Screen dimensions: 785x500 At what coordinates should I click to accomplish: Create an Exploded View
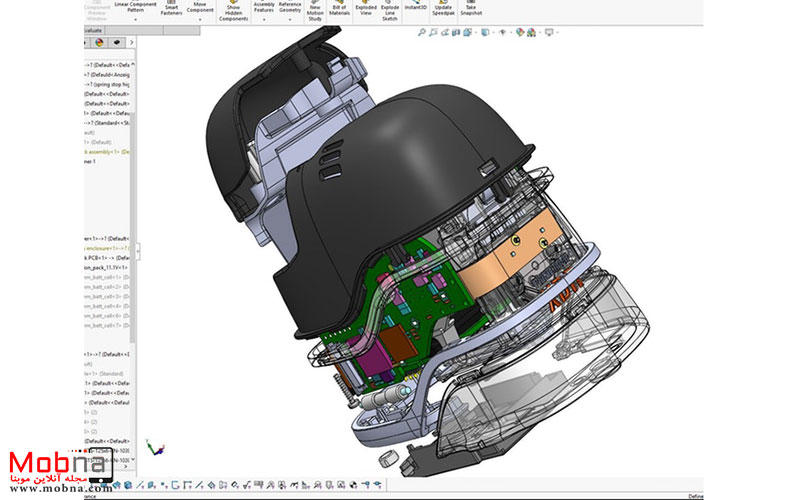pyautogui.click(x=366, y=9)
